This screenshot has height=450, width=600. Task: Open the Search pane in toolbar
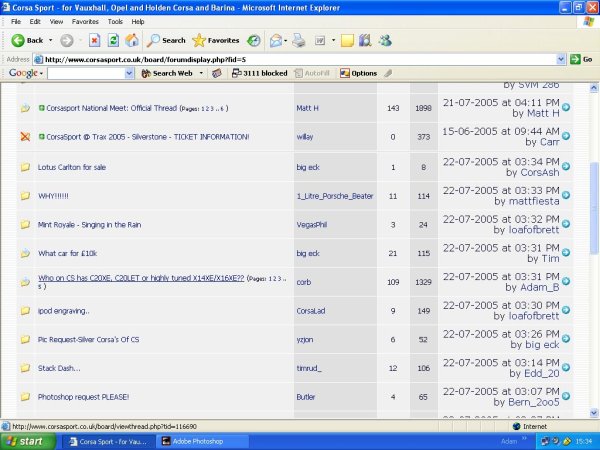[x=166, y=40]
